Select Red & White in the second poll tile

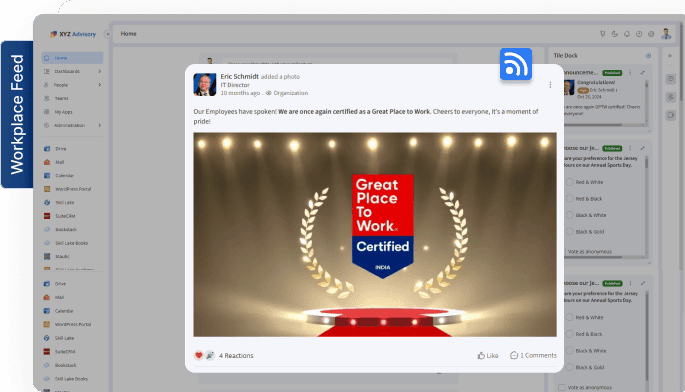coord(570,317)
